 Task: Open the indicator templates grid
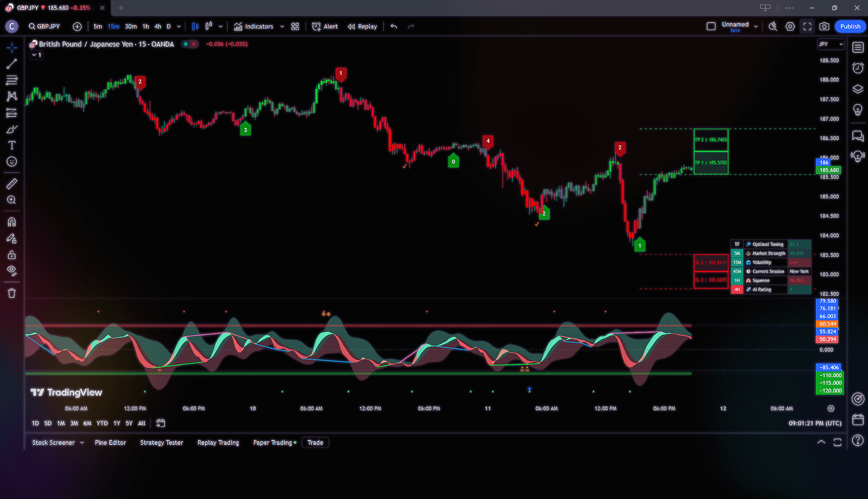pyautogui.click(x=295, y=26)
